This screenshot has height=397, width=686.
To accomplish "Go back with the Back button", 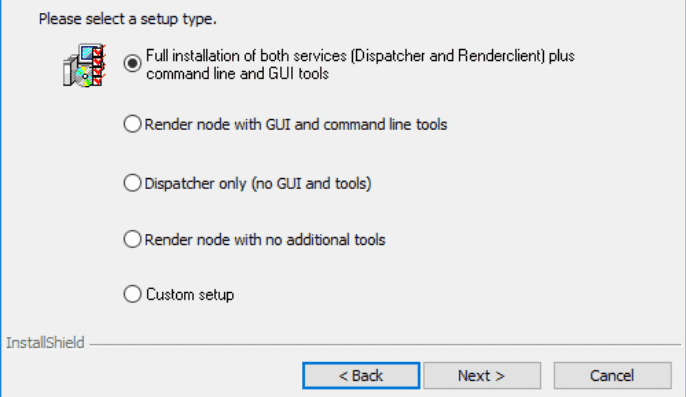I will 361,376.
